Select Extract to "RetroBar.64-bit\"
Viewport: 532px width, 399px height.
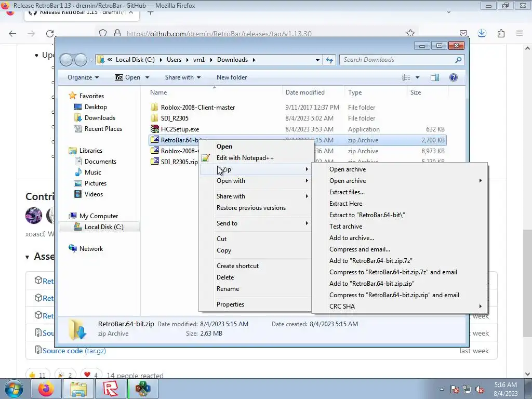(x=367, y=215)
